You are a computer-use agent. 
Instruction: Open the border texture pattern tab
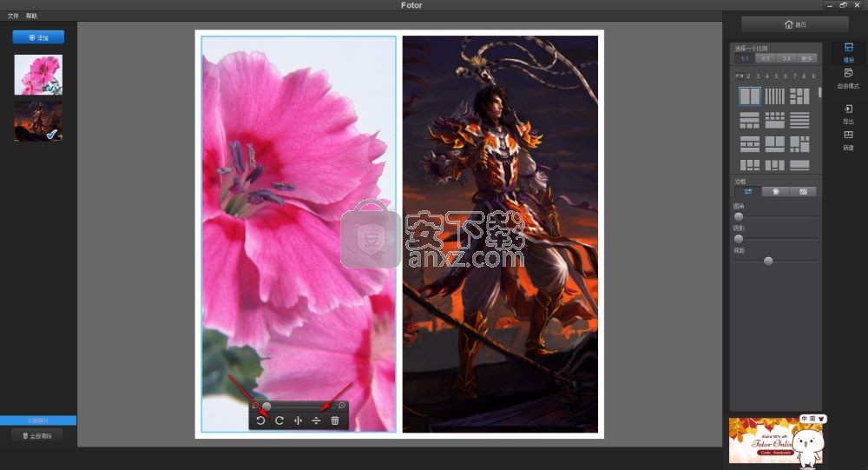pos(803,192)
